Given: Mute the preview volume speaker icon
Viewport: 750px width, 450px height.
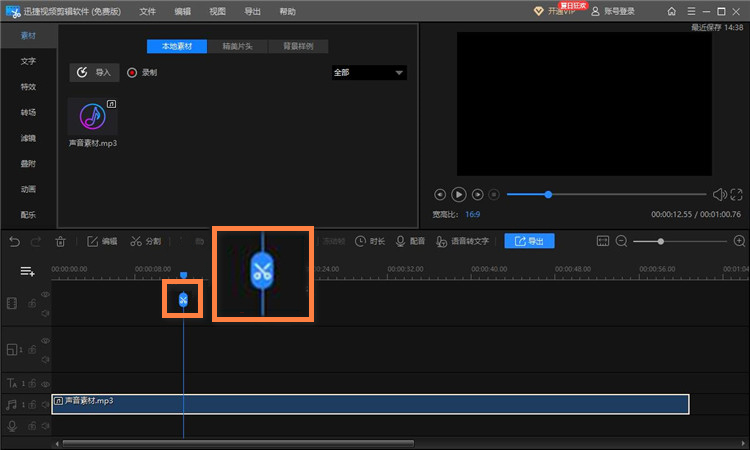Looking at the screenshot, I should (719, 194).
